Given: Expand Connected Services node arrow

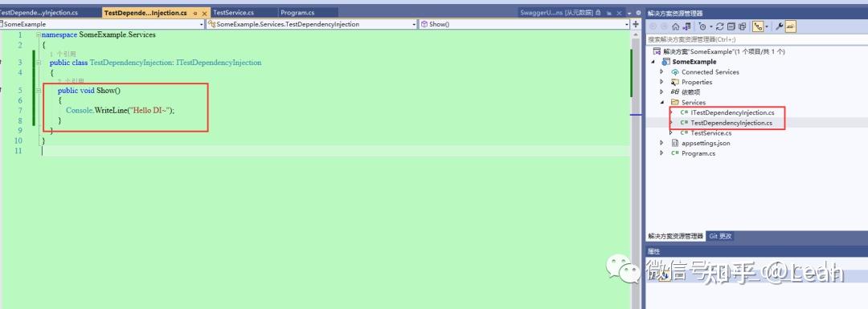Looking at the screenshot, I should [x=662, y=72].
